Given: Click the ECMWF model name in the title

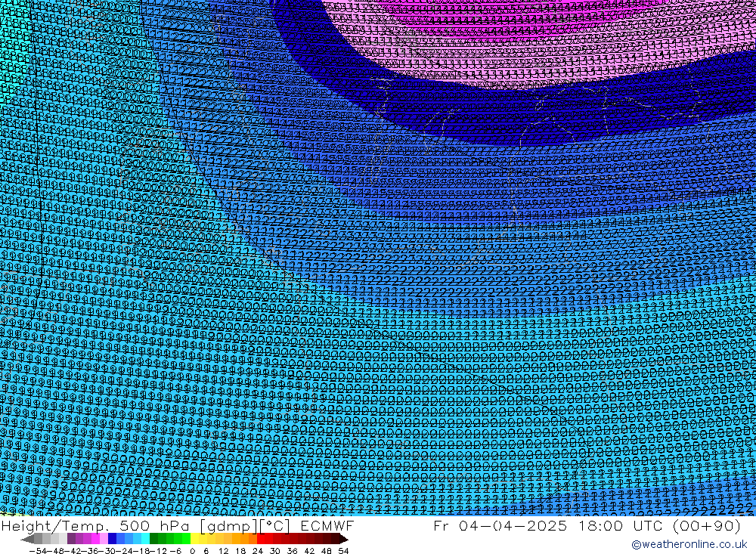Looking at the screenshot, I should (327, 525).
